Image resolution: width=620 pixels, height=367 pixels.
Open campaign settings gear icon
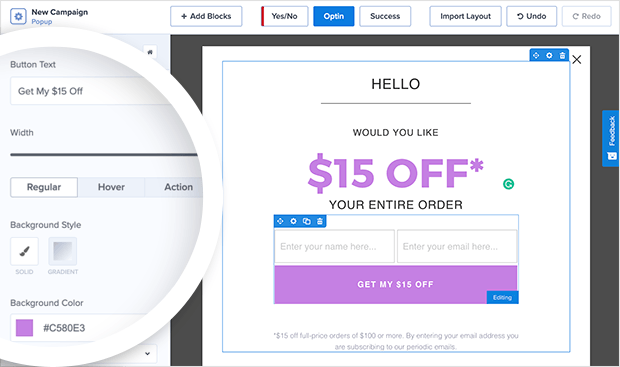(x=18, y=17)
